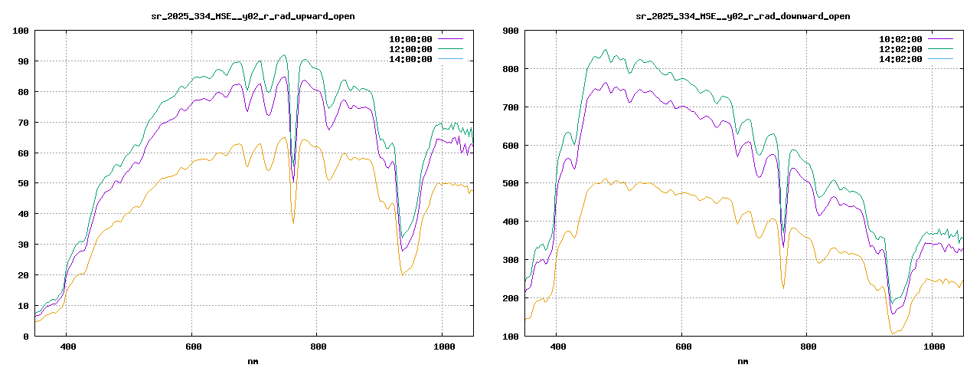
Task: Click the 500 tick on right chart y-axis
Action: pyautogui.click(x=511, y=183)
